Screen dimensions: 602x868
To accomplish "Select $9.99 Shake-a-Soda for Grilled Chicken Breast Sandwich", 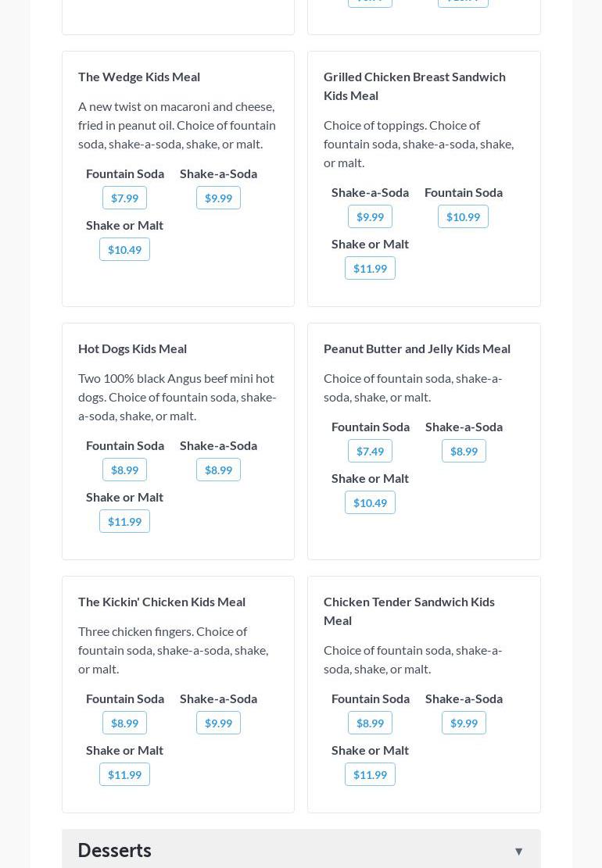I will [370, 217].
